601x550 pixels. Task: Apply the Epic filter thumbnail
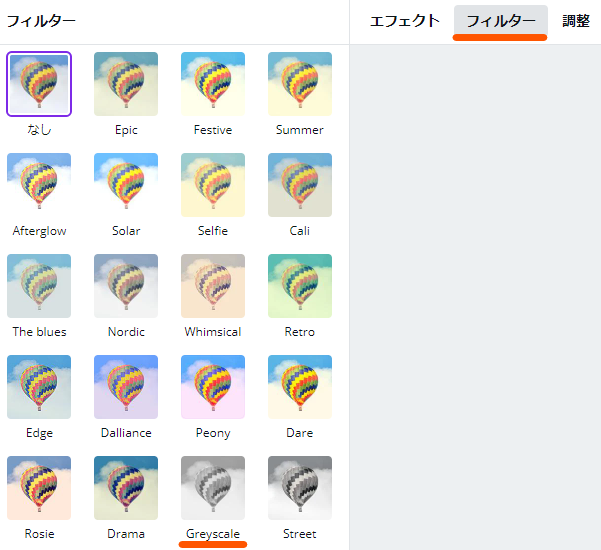(x=126, y=84)
